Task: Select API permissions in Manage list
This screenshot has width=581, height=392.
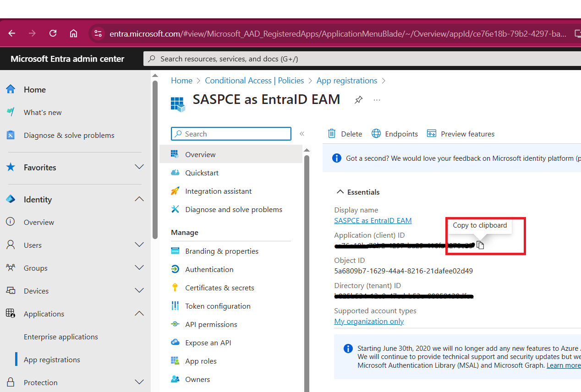Action: (211, 324)
